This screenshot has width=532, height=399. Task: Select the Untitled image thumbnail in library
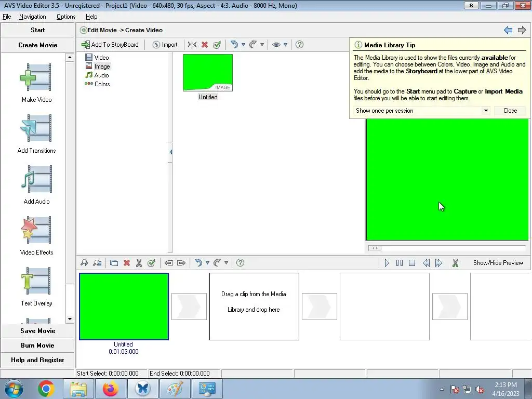(208, 73)
